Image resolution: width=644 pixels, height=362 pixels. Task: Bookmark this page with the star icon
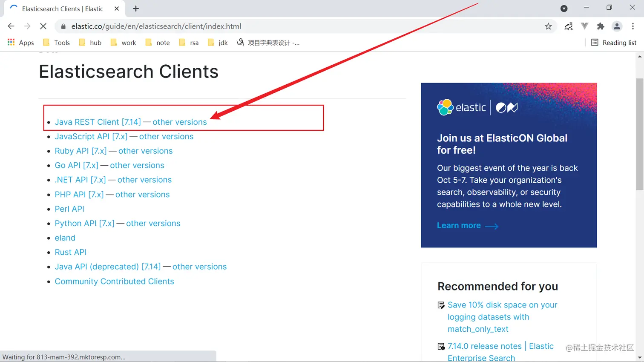[x=548, y=26]
